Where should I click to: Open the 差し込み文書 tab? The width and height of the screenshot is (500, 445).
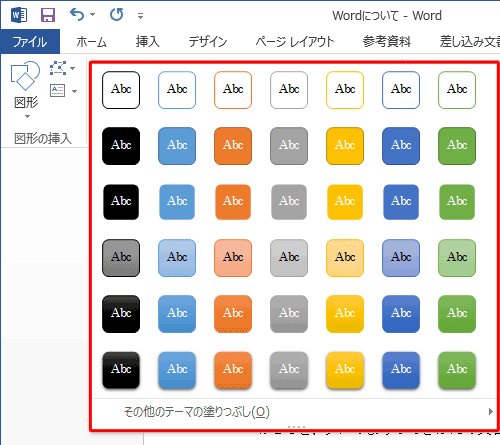(x=469, y=42)
